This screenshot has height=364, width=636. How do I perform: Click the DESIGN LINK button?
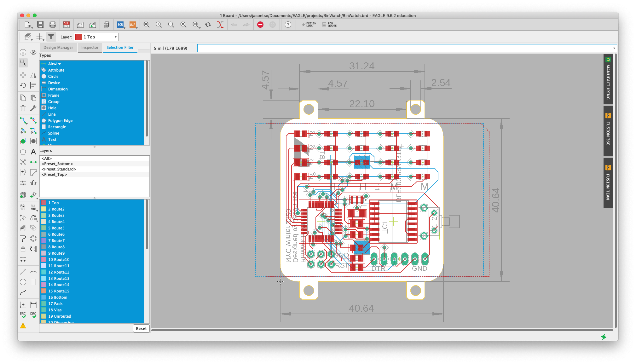(x=309, y=25)
